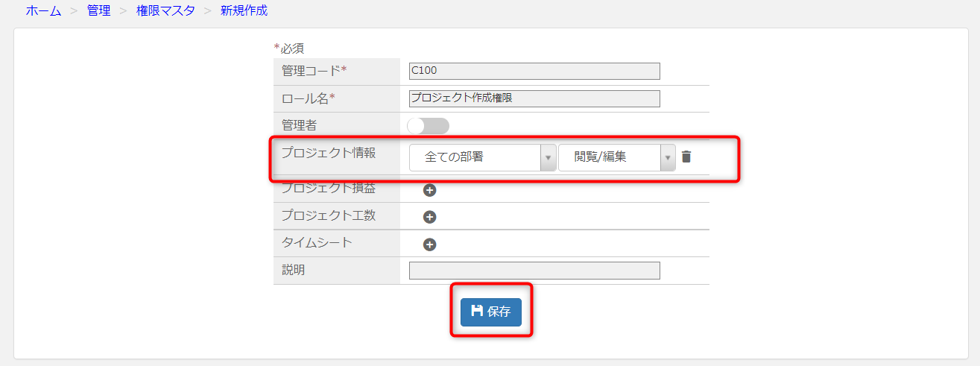980x366 pixels.
Task: Click the empty 説明 description field
Action: [534, 271]
